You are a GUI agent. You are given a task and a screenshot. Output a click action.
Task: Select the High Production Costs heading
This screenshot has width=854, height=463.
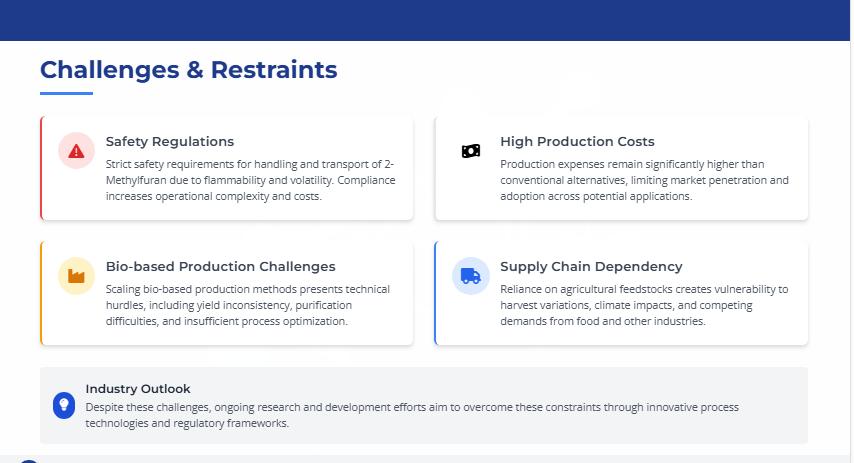point(577,142)
